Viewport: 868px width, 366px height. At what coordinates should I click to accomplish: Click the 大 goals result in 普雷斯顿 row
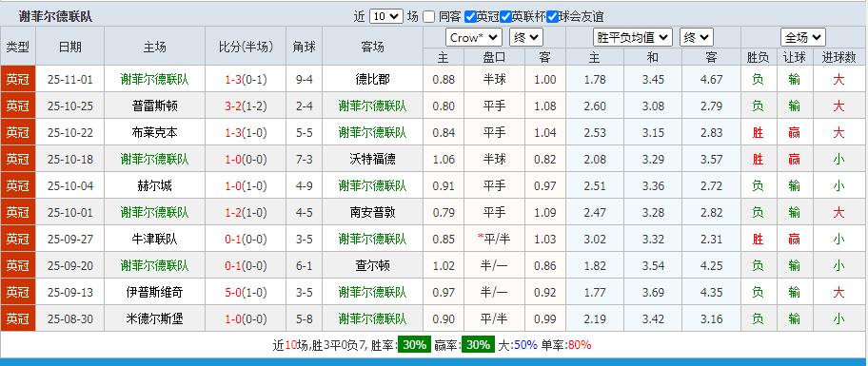pyautogui.click(x=838, y=106)
